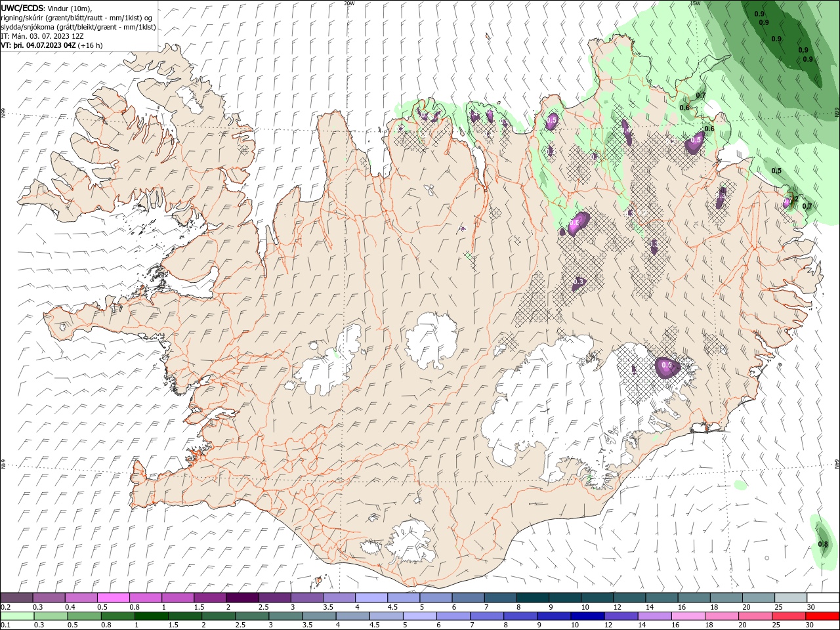Viewport: 840px width, 630px height.
Task: Click the 0.8 green swatch in the rain legend
Action: point(118,616)
